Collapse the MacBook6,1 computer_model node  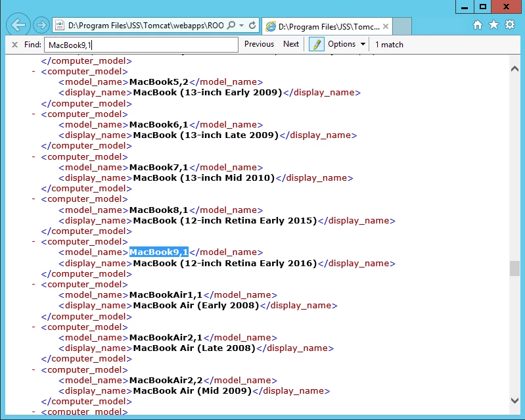(x=34, y=114)
